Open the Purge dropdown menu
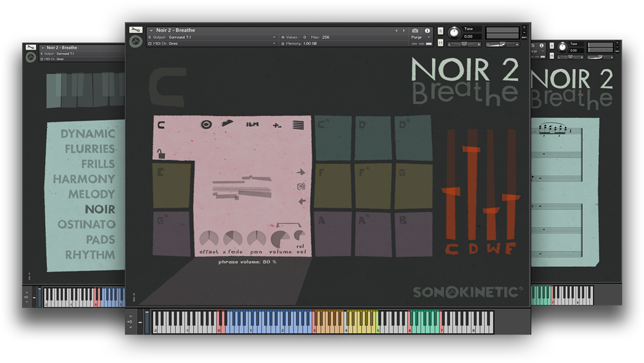 421,37
